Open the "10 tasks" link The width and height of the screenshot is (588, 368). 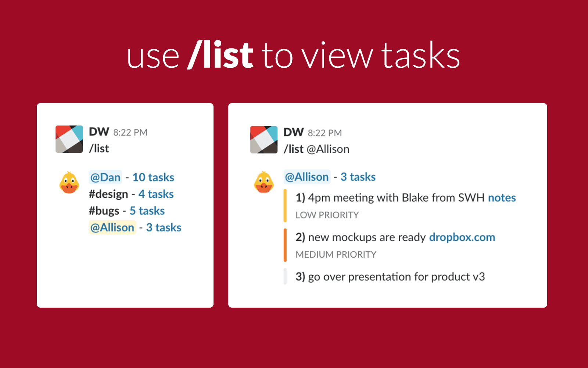pos(153,177)
